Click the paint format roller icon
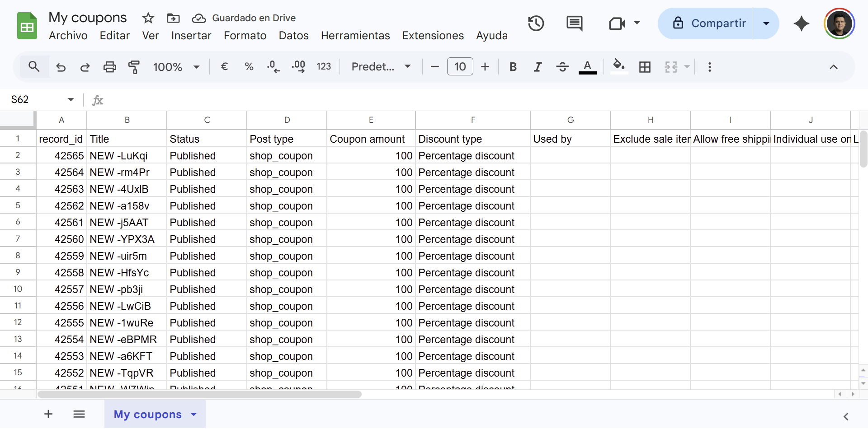 coord(134,67)
